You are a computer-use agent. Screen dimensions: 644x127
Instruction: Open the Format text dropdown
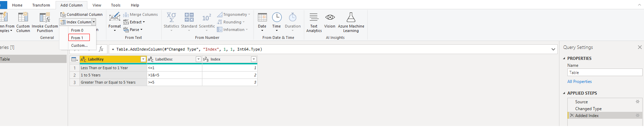[115, 22]
